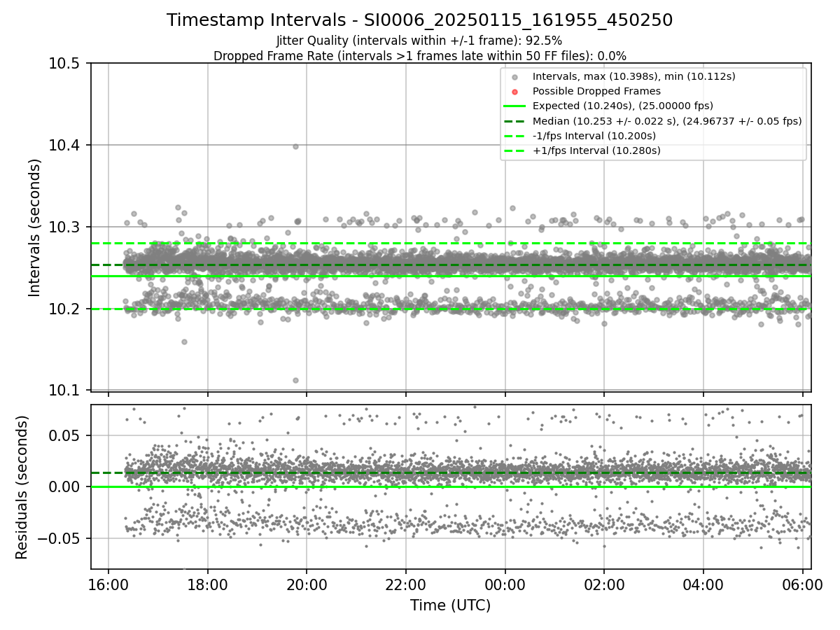Click the 'Jitter Quality' subtitle showing 92.5%
The image size is (840, 630).
419,41
